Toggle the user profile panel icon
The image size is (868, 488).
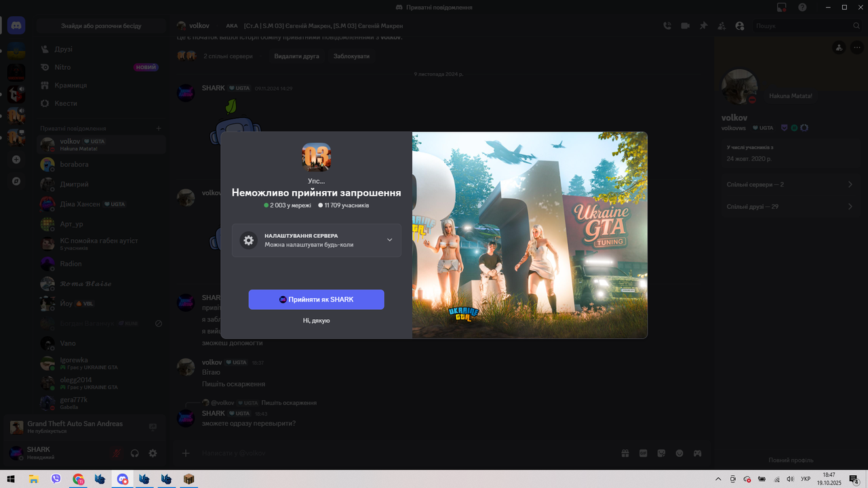[739, 26]
